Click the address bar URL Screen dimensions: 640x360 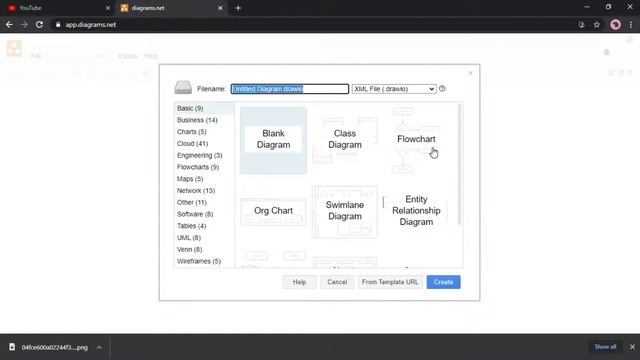tap(90, 24)
